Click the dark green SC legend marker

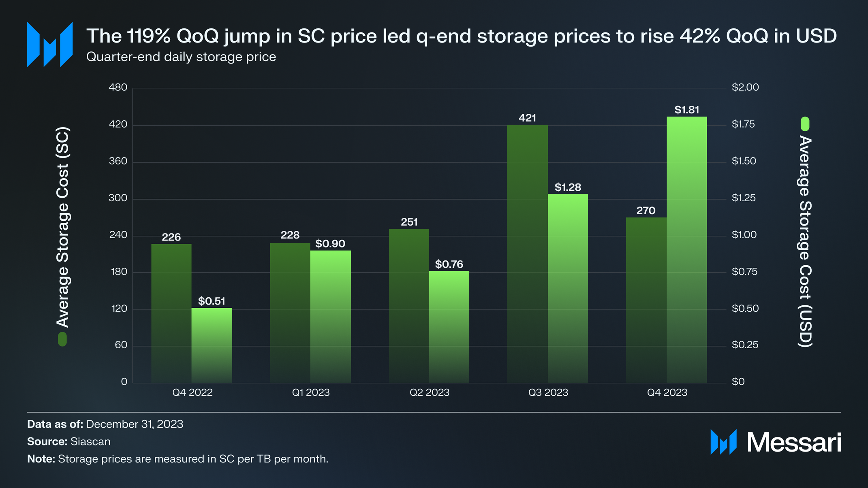click(62, 339)
